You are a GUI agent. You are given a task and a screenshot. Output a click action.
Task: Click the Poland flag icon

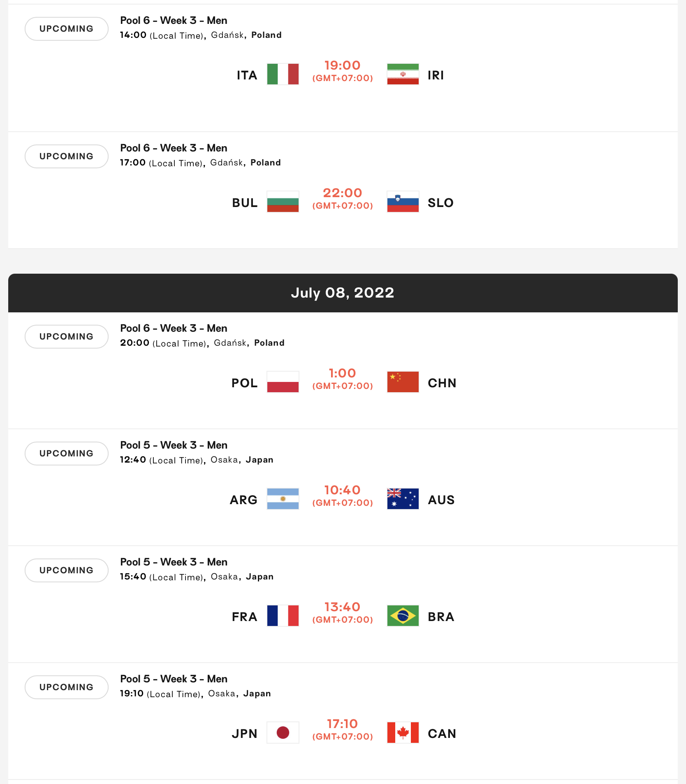tap(283, 382)
